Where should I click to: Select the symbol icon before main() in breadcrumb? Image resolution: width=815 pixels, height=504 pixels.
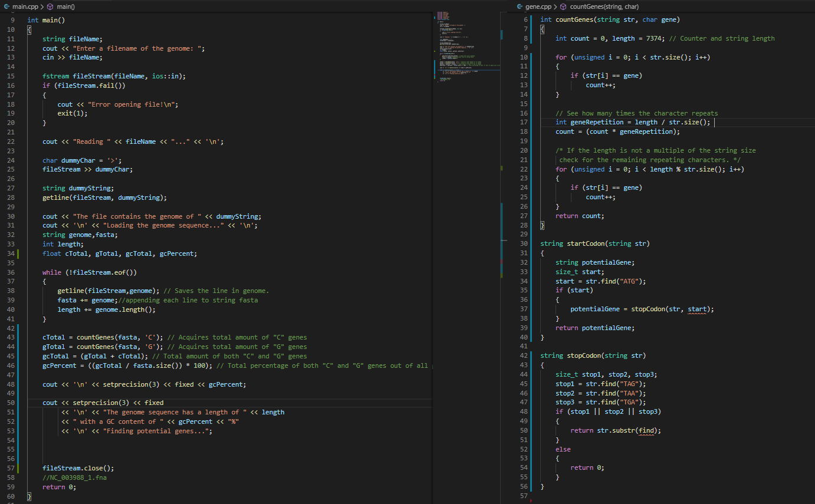[x=50, y=6]
